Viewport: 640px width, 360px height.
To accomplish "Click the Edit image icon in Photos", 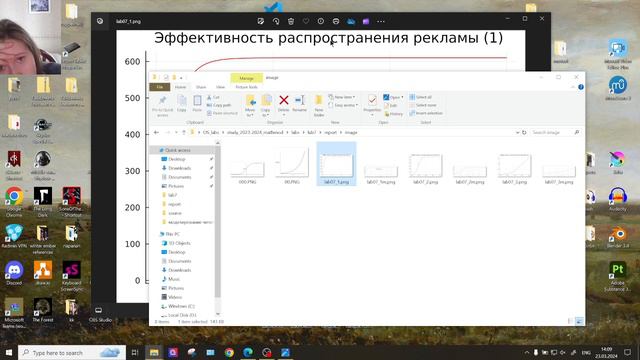I will click(260, 21).
